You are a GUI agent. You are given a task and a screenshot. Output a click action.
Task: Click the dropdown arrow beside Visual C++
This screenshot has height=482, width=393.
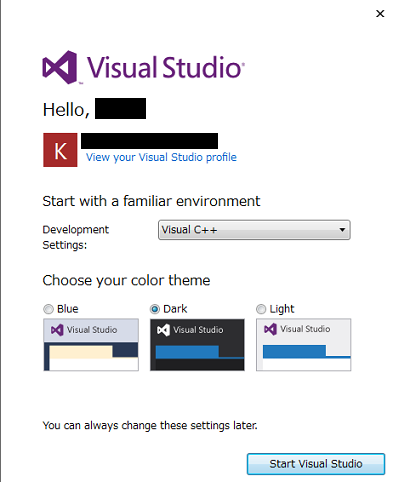(x=342, y=230)
